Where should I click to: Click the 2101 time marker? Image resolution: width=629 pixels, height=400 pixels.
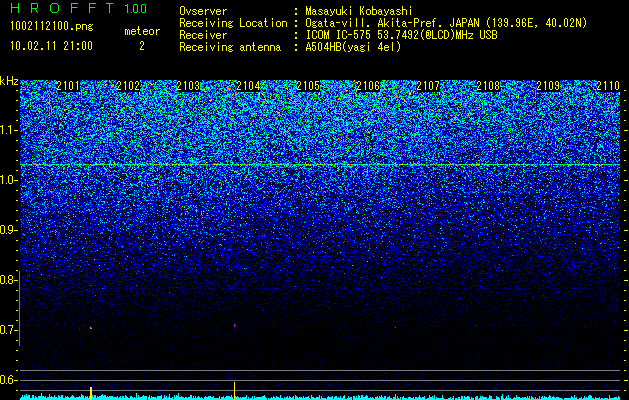[68, 86]
